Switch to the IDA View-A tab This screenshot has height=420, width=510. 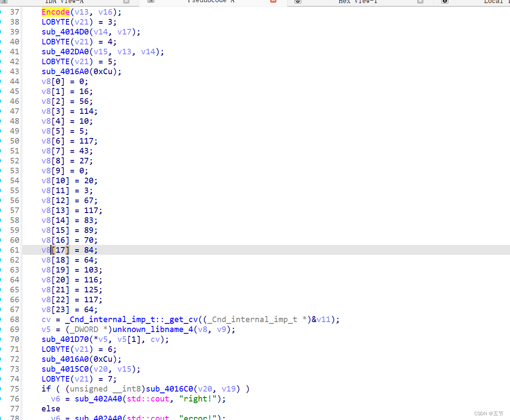[x=64, y=2]
